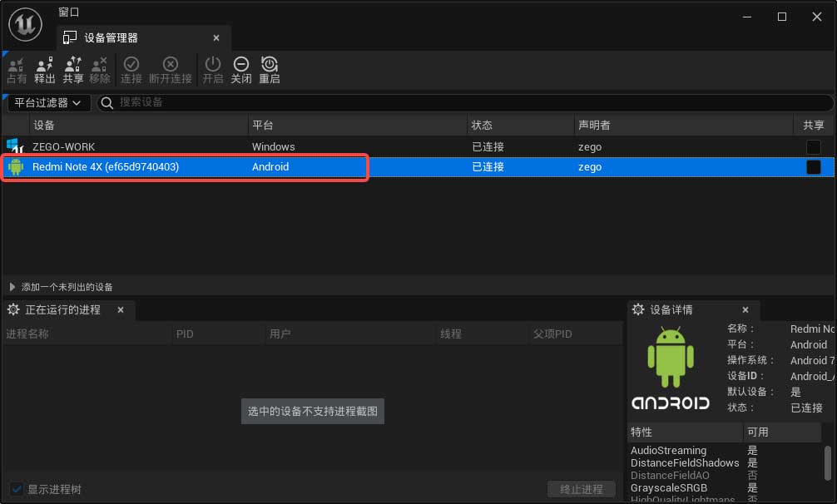
Task: Close the 设备详情 tab
Action: (x=745, y=309)
